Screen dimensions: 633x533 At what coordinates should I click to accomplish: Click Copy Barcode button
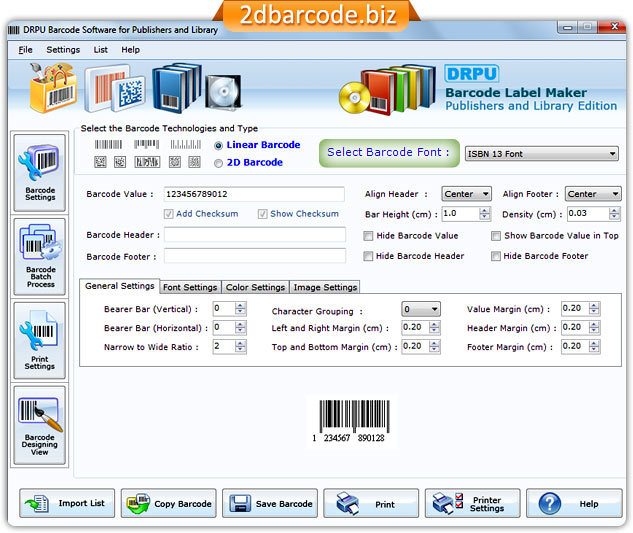point(168,503)
